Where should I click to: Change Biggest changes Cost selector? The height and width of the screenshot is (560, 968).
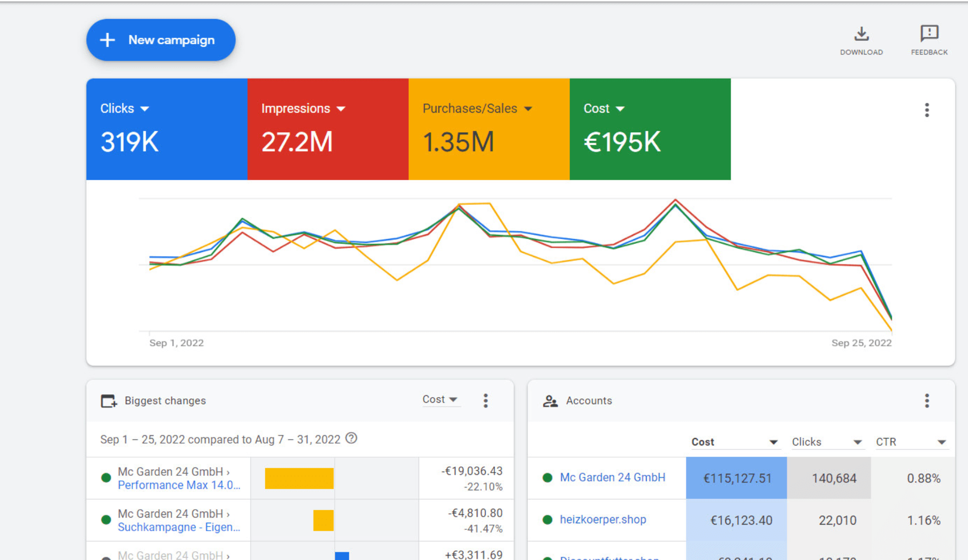coord(440,399)
